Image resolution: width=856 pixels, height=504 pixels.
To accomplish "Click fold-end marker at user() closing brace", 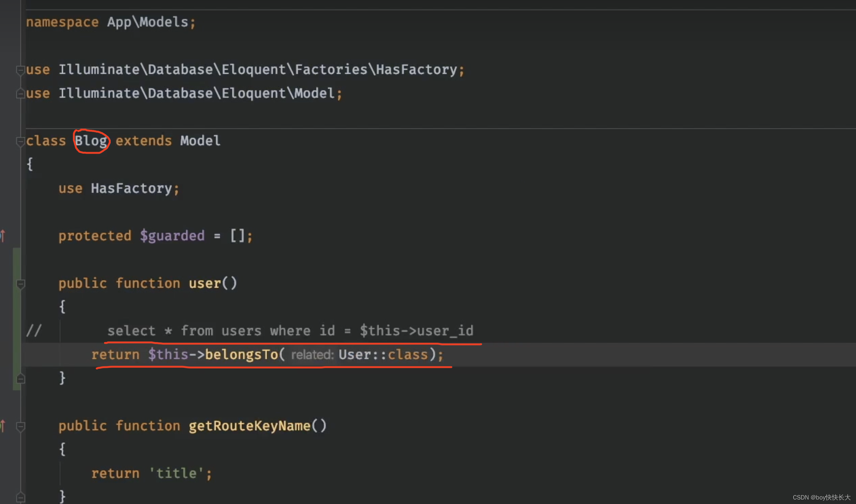I will (20, 378).
